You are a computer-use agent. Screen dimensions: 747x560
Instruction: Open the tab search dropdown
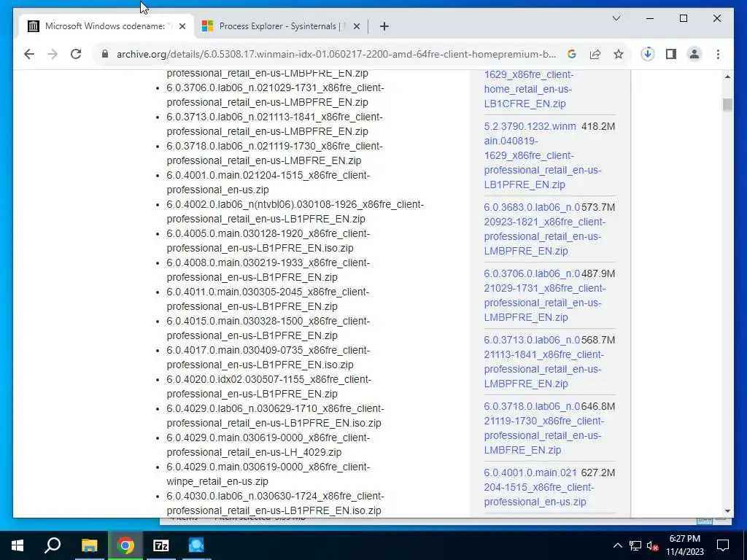click(616, 18)
